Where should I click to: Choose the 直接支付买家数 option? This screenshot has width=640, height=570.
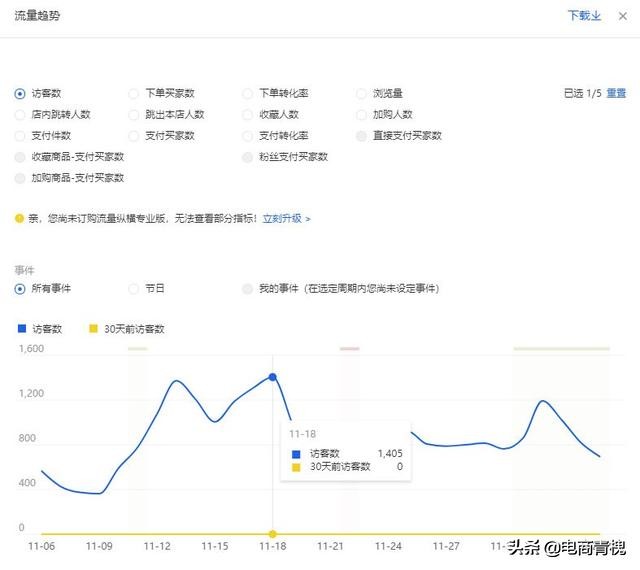[361, 136]
